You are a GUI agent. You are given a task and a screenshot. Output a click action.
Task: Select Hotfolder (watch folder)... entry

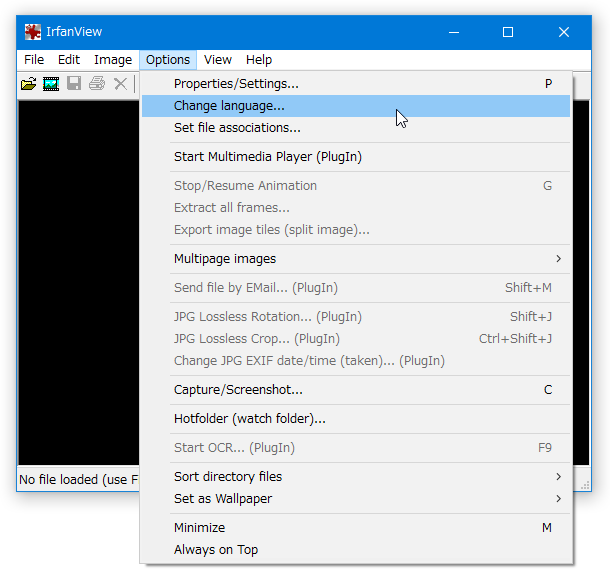[356, 419]
